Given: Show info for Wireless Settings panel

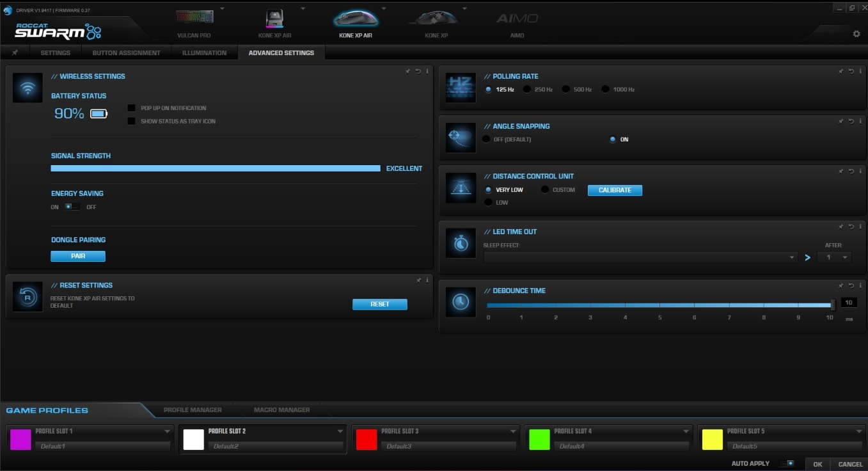Looking at the screenshot, I should 427,71.
